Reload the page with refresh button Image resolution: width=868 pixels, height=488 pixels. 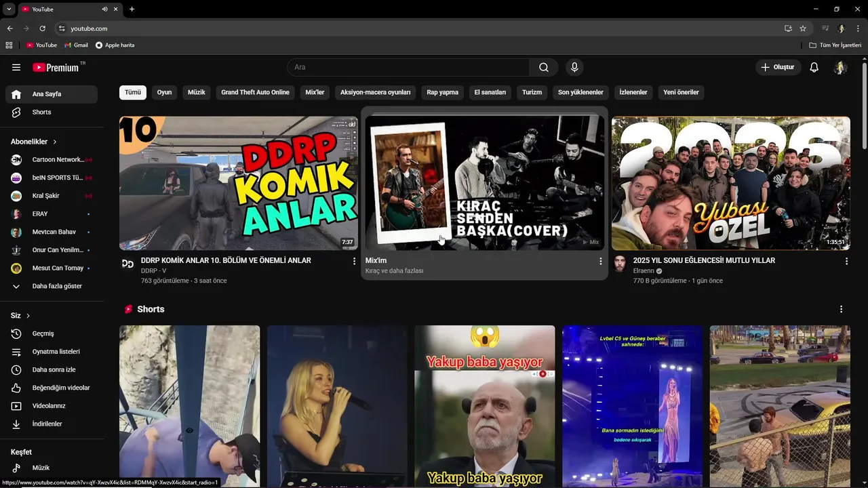click(42, 28)
